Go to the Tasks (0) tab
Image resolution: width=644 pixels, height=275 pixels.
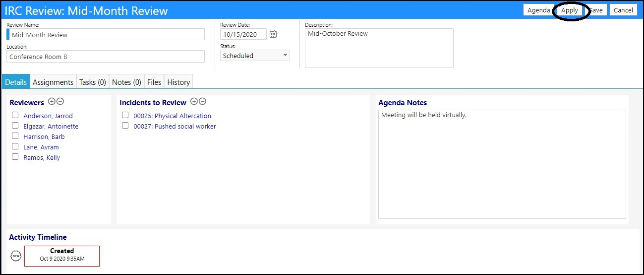[93, 82]
